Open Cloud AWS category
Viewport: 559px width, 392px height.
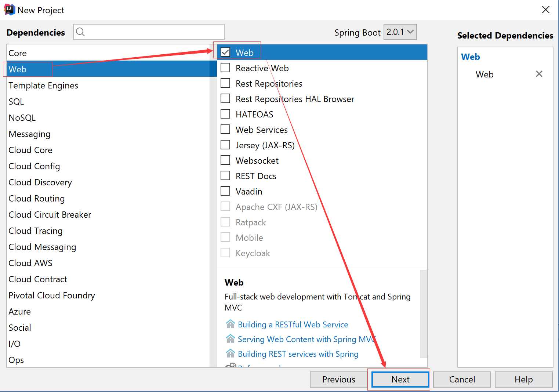tap(108, 263)
